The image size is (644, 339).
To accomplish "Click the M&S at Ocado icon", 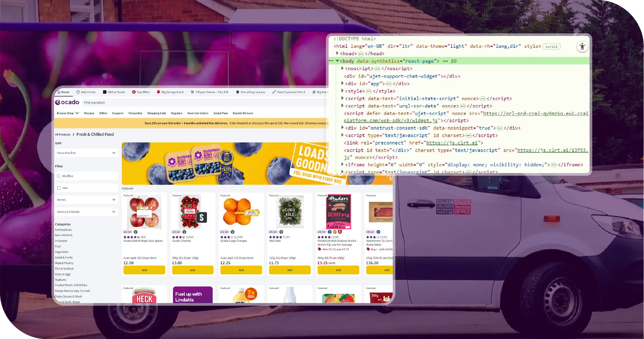I will tap(104, 92).
